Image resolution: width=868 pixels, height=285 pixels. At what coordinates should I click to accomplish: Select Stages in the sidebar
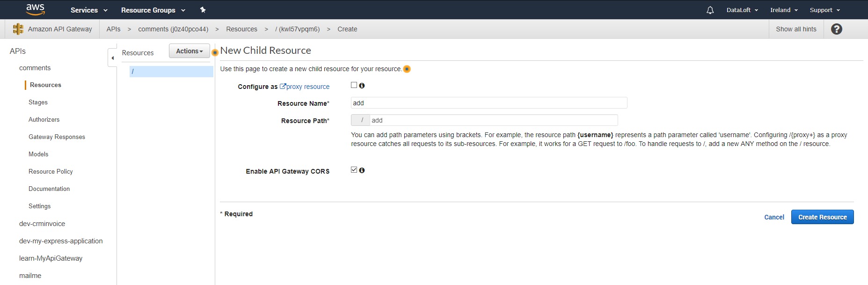tap(38, 102)
